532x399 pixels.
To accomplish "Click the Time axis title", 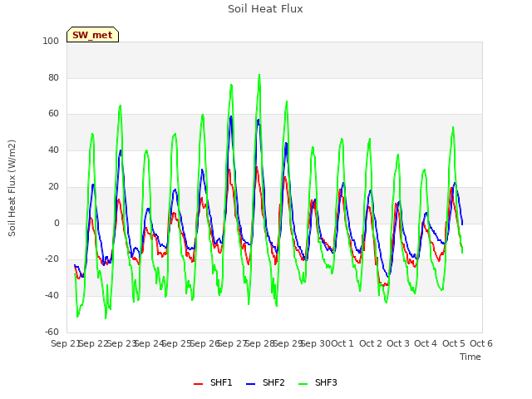I will point(470,357).
